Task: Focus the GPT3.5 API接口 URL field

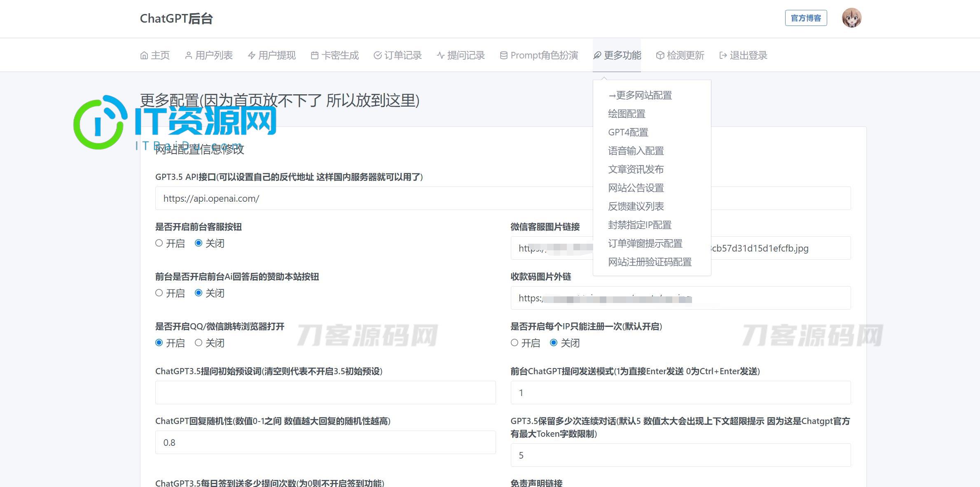Action: pyautogui.click(x=503, y=198)
